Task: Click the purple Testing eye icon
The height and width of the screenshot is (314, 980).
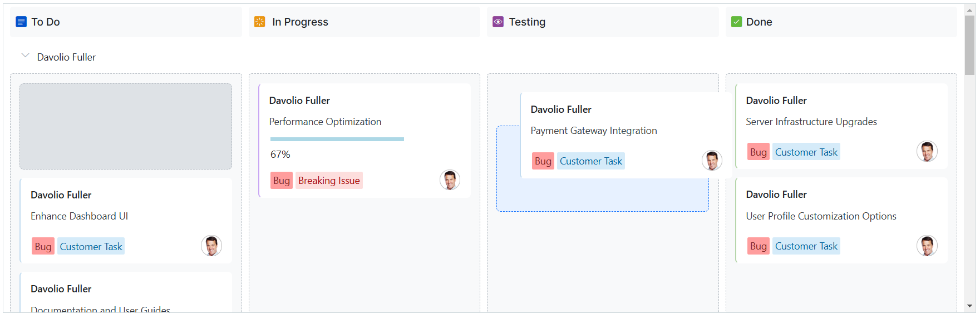Action: click(498, 22)
